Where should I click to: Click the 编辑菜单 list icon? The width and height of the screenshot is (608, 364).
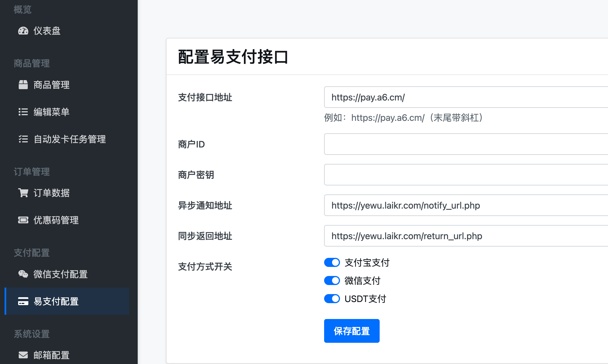24,112
